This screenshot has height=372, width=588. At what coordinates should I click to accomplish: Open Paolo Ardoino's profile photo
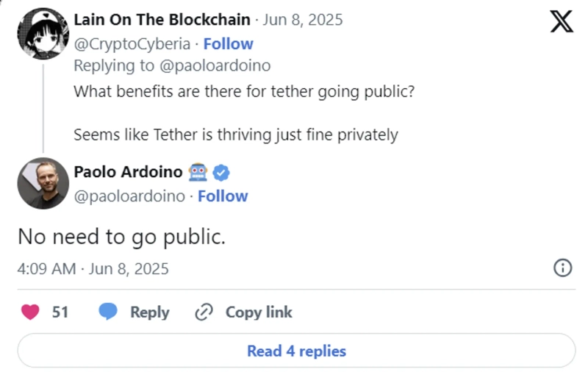tap(43, 183)
